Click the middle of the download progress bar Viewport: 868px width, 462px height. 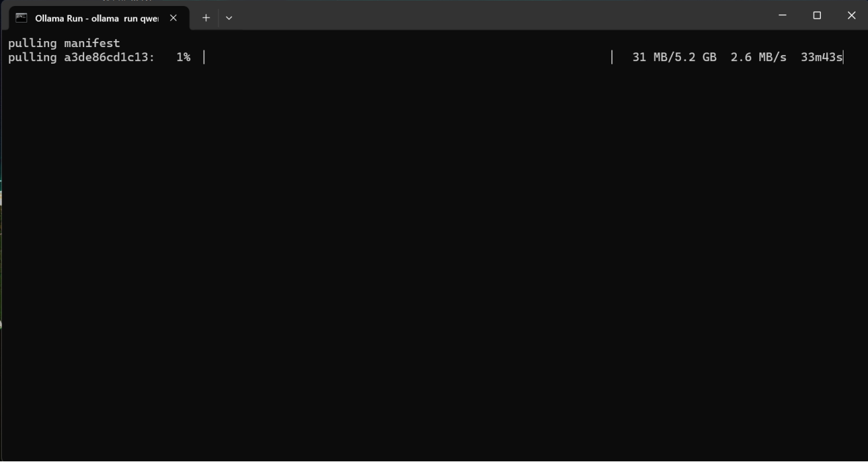408,58
